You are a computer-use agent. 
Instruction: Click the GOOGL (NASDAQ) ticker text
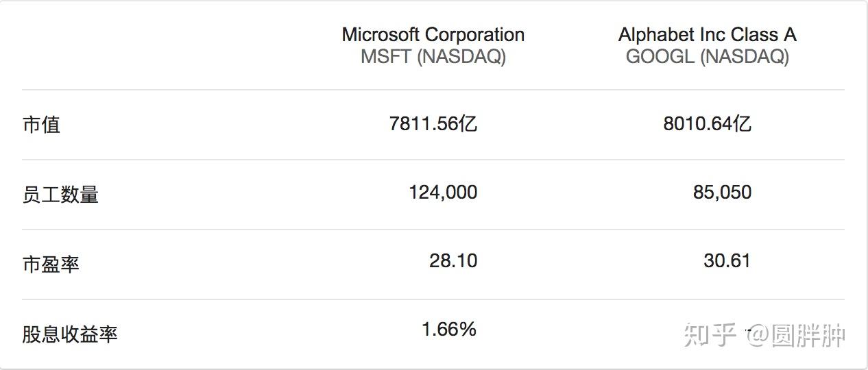707,56
